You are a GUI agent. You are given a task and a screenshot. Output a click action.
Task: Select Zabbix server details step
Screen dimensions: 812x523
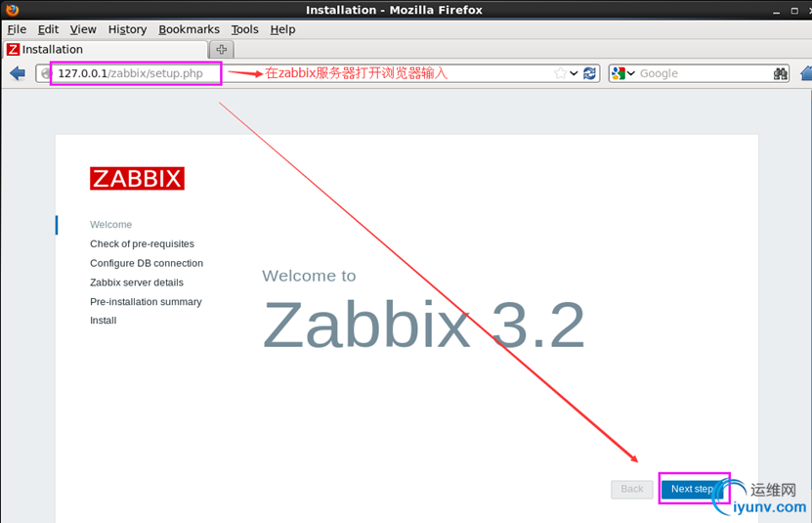[x=137, y=283]
